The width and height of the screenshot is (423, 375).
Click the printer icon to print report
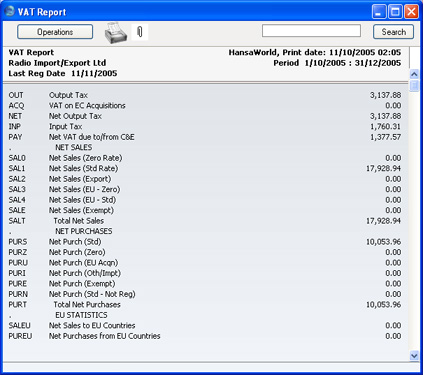pos(116,33)
